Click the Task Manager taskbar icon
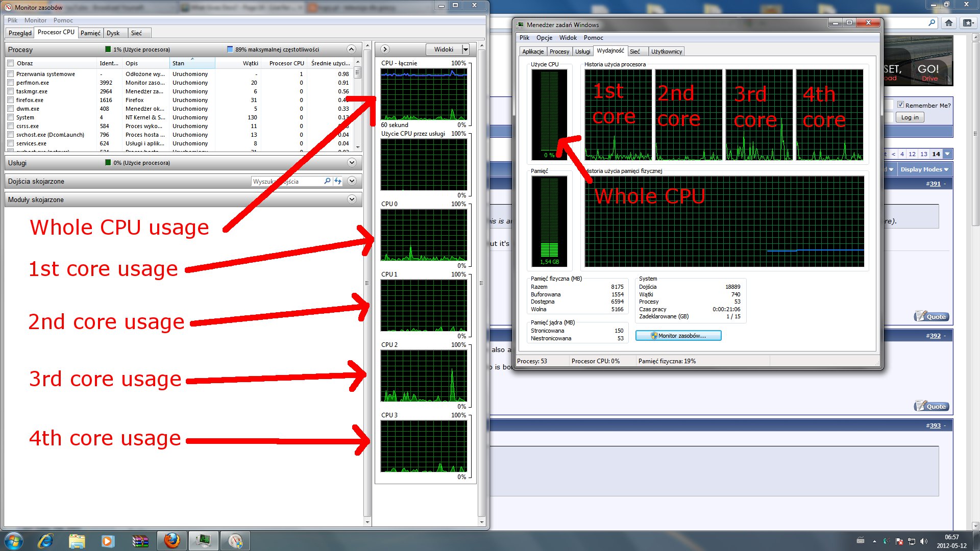 [x=204, y=540]
